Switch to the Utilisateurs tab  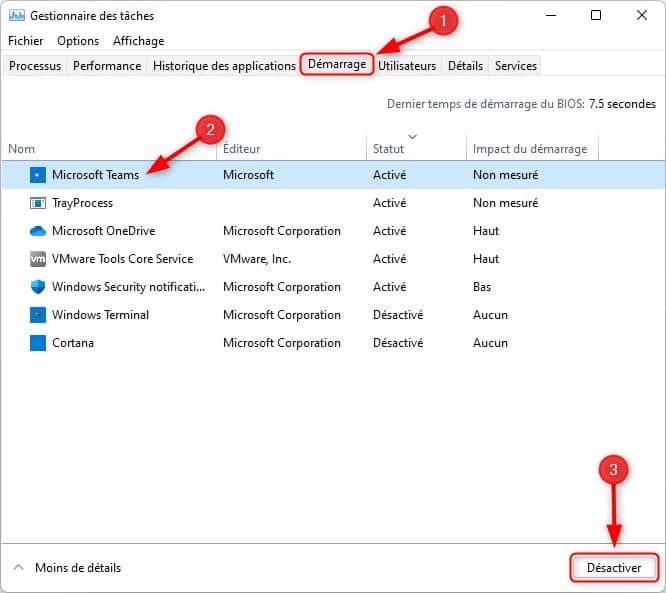[x=407, y=66]
